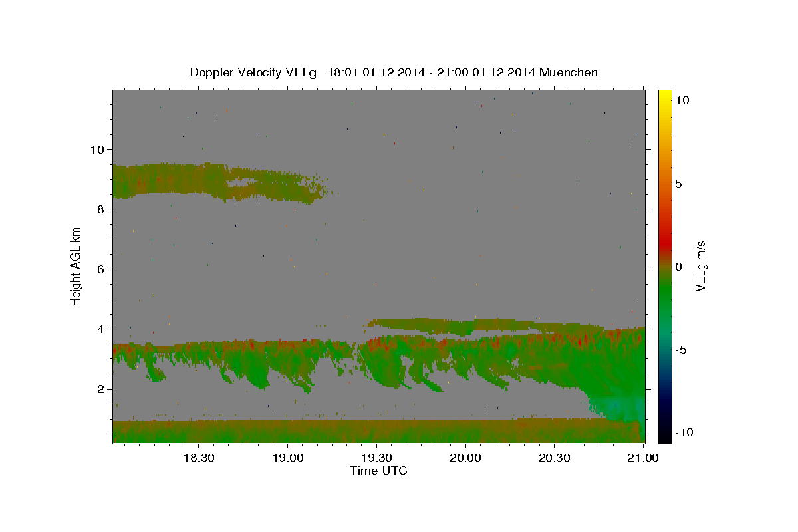Click the yellow top of the colorbar
Viewport: 798px width, 532px height.
664,94
